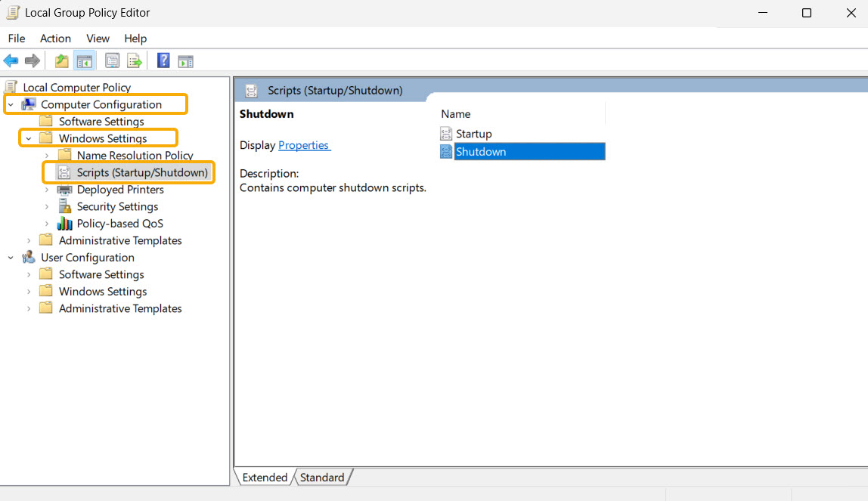
Task: Open Properties using its toolbar icon
Action: point(112,60)
